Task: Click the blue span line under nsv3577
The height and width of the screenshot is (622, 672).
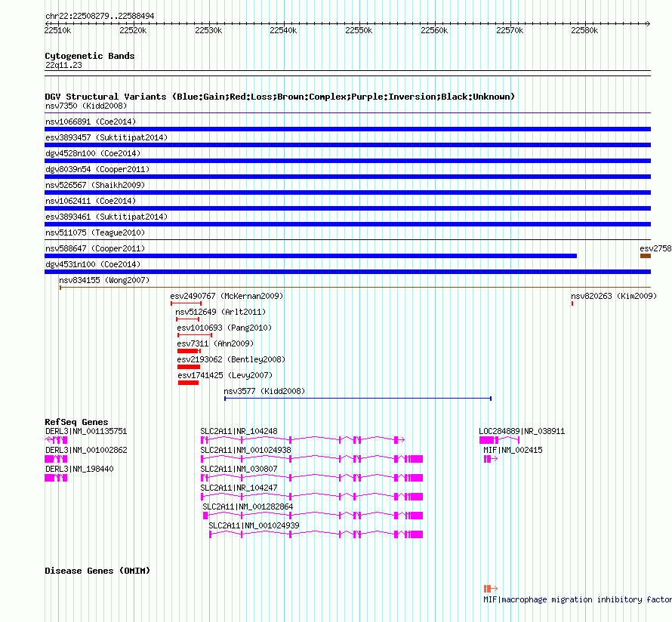Action: point(358,399)
